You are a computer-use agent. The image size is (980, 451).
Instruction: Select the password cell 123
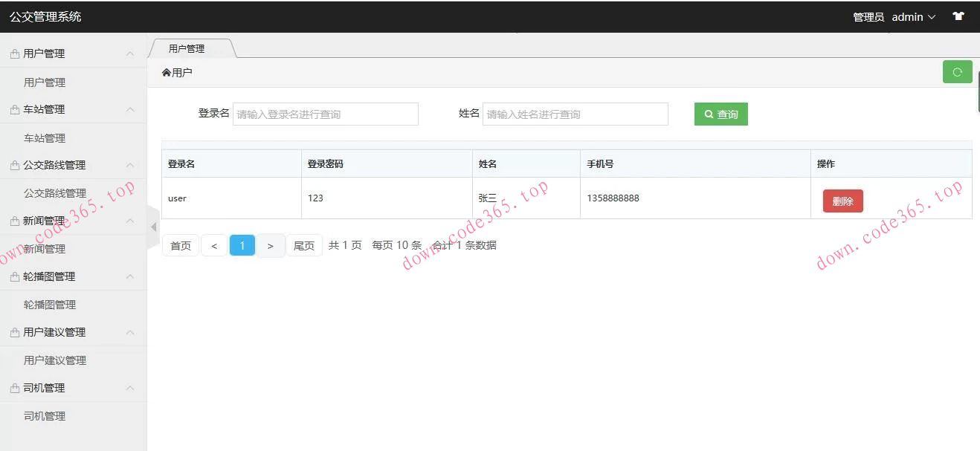[x=387, y=198]
